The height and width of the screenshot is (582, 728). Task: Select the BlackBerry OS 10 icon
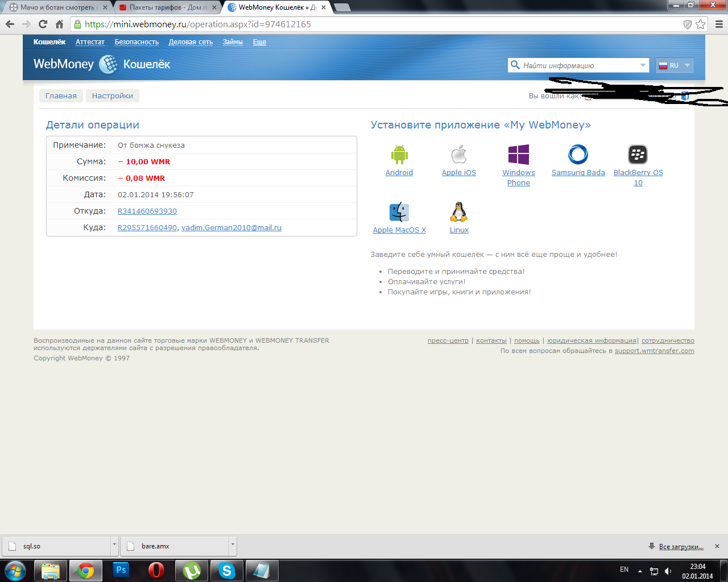pos(638,155)
